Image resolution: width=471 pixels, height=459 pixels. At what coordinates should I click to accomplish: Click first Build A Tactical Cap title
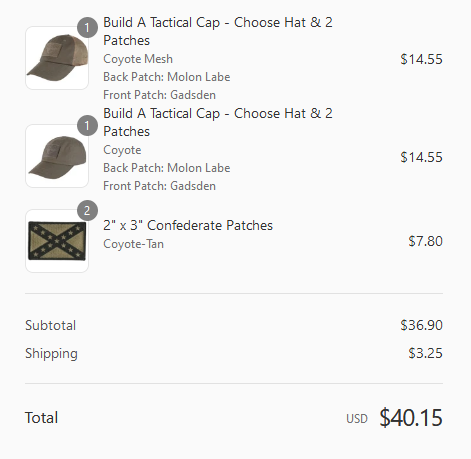click(218, 31)
